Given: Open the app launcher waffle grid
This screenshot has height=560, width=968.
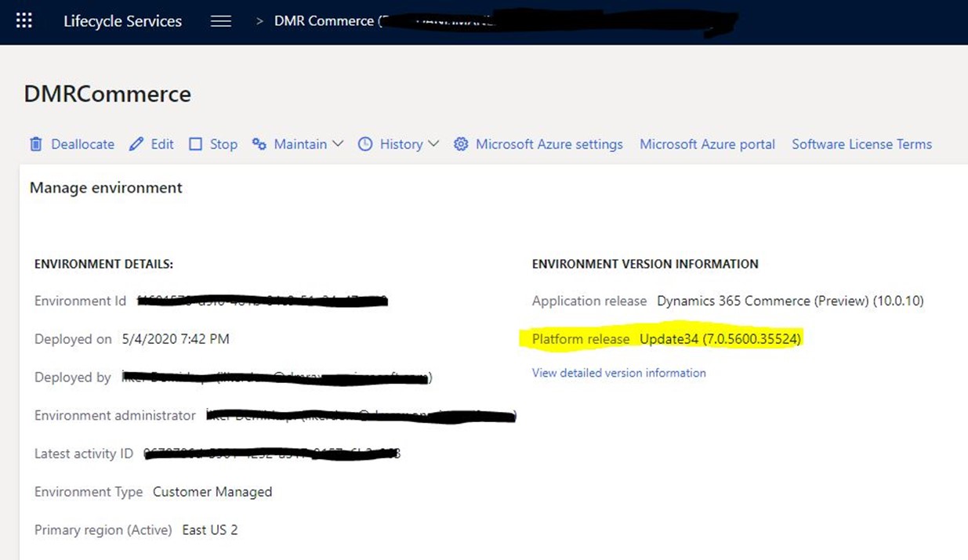Looking at the screenshot, I should (x=24, y=21).
